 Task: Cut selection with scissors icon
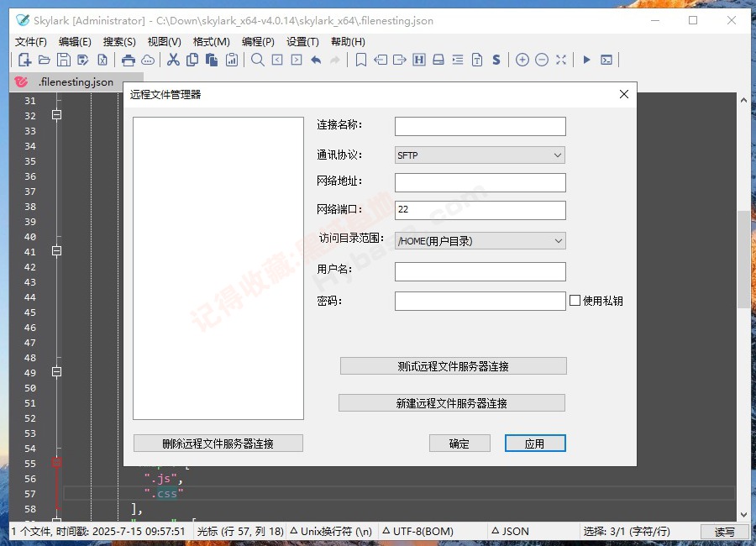point(173,60)
